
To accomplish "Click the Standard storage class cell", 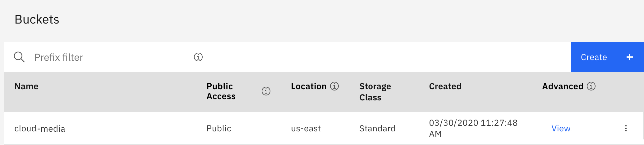I will (377, 128).
